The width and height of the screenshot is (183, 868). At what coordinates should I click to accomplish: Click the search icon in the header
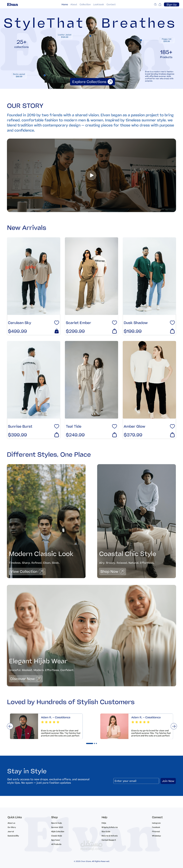pos(155,4)
